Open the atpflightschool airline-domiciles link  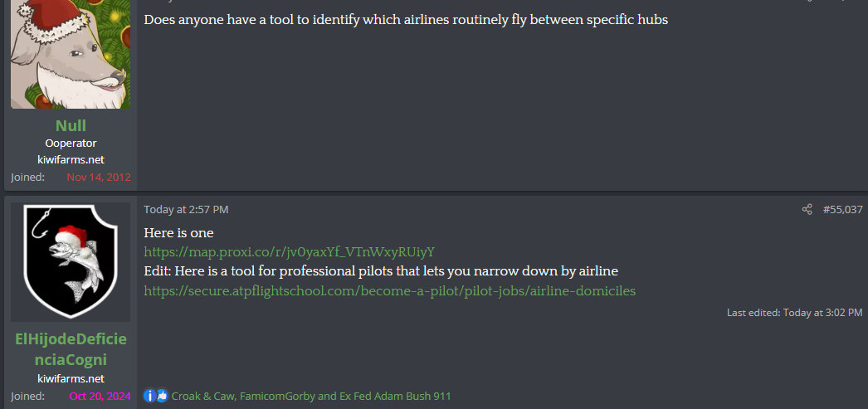[389, 290]
